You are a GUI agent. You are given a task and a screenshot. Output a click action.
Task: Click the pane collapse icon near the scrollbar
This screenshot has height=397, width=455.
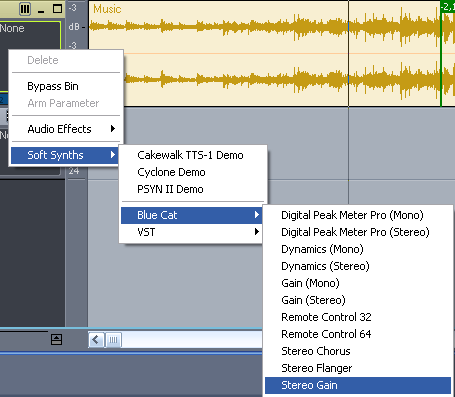point(56,339)
